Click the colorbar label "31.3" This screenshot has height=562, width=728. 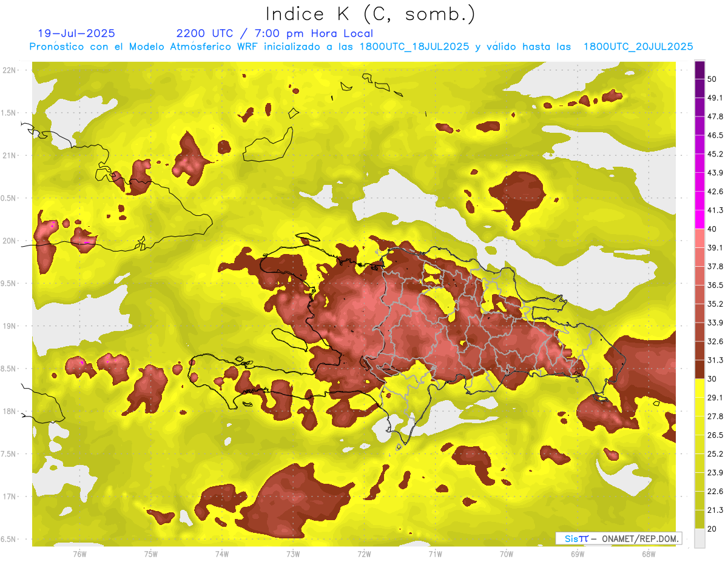click(715, 360)
